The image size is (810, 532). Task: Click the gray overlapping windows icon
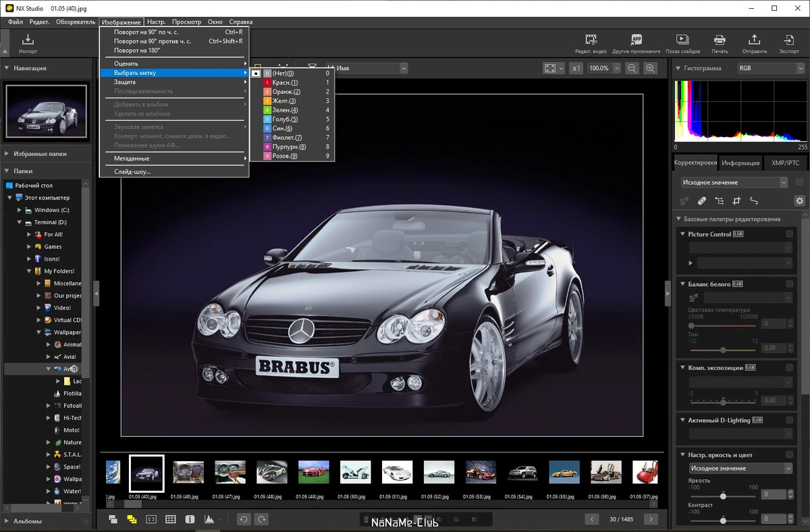(x=113, y=519)
